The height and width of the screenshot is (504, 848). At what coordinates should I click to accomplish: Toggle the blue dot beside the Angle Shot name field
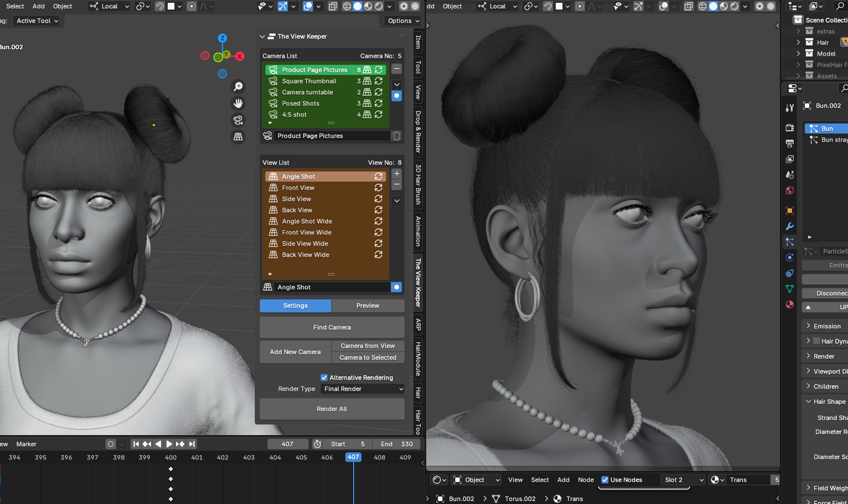(x=397, y=287)
